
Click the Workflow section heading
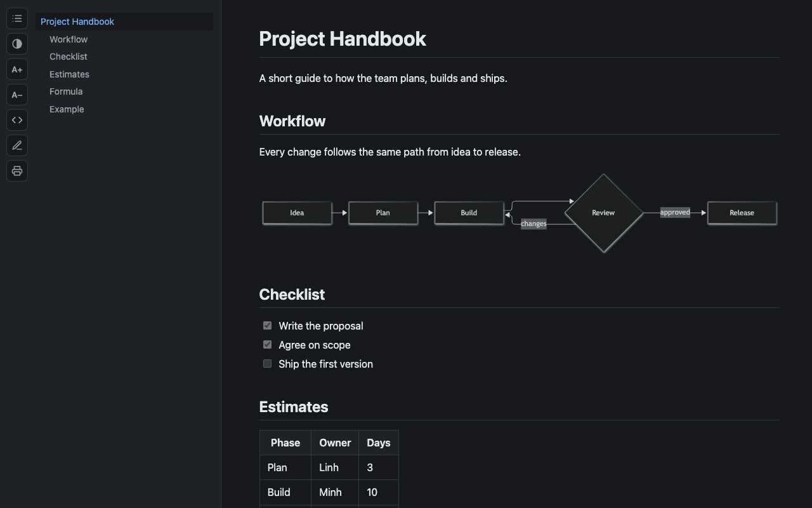point(292,121)
